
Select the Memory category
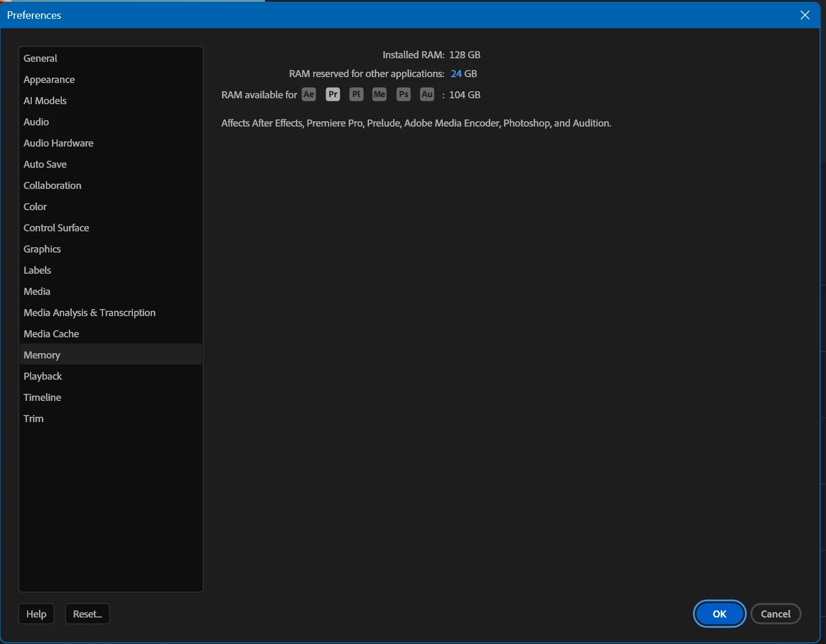111,355
